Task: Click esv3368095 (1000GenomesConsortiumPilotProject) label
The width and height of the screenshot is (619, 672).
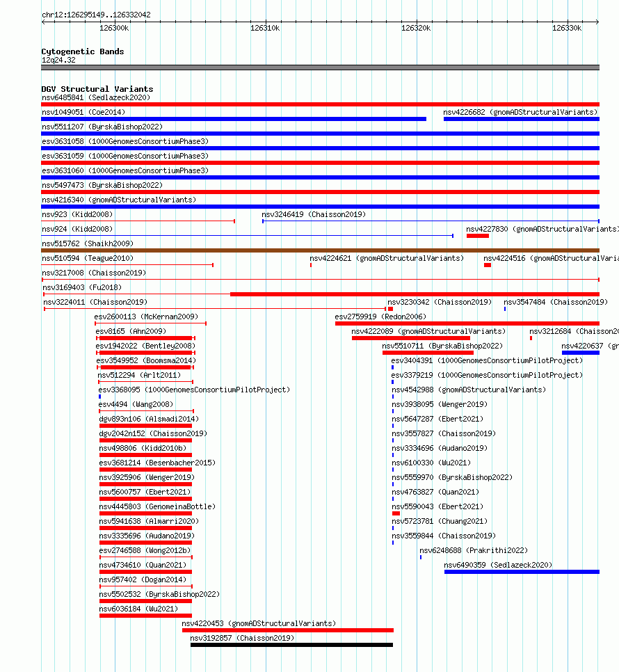Action: [x=194, y=389]
